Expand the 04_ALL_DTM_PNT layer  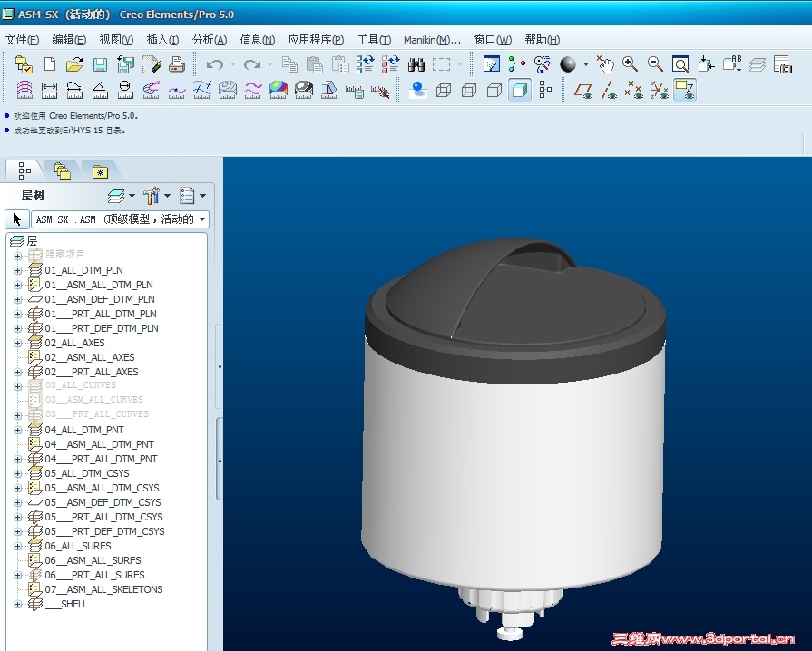(17, 430)
